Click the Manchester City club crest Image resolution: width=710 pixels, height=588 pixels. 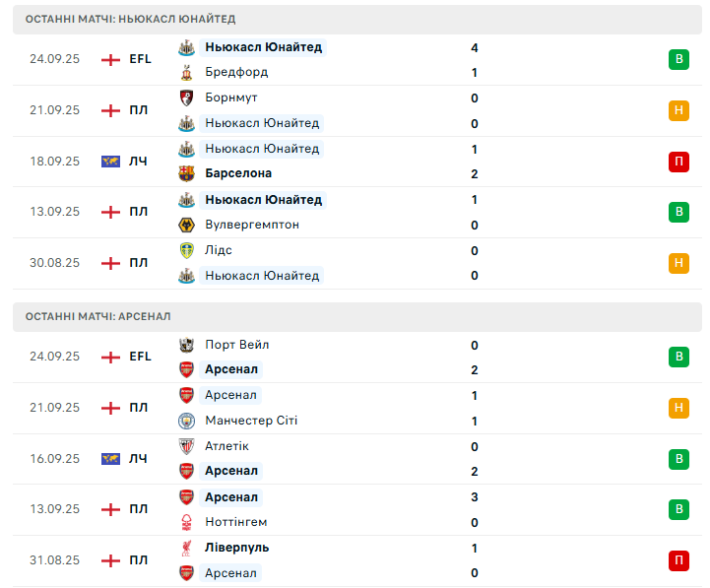pos(186,421)
